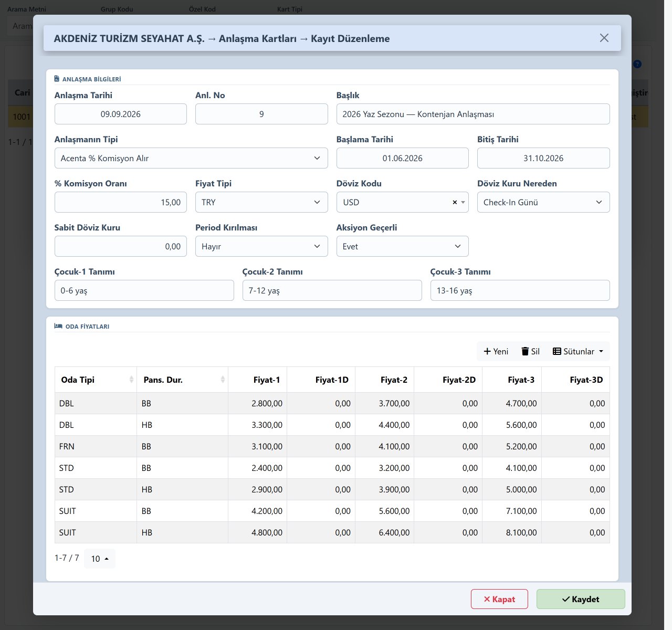Viewport: 672px width, 630px height.
Task: Edit the Çocuk-1 Tanımı field
Action: 144,290
